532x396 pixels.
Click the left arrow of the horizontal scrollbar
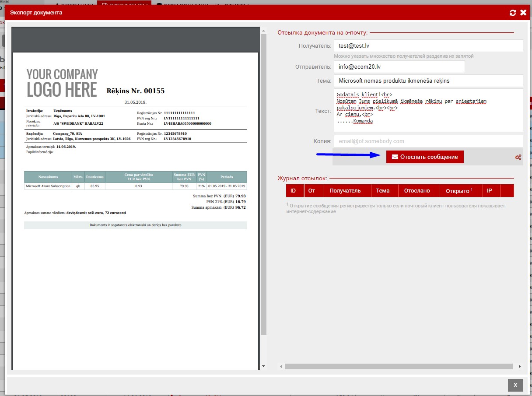tap(280, 366)
